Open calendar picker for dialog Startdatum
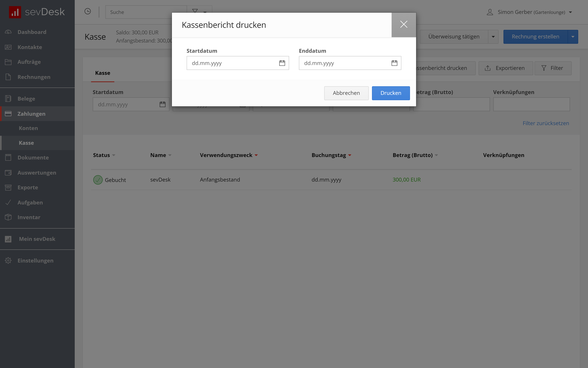Screen dimensions: 588x368 tap(282, 63)
